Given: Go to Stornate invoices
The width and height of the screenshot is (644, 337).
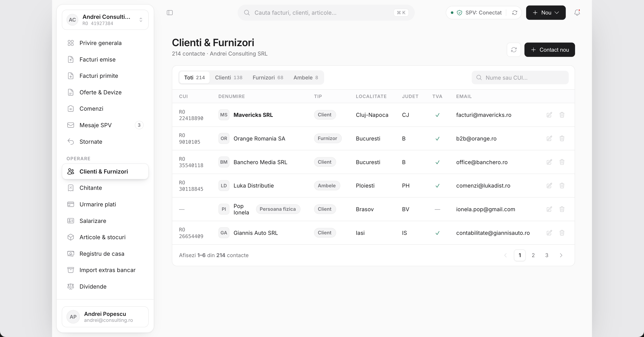Looking at the screenshot, I should tap(105, 142).
